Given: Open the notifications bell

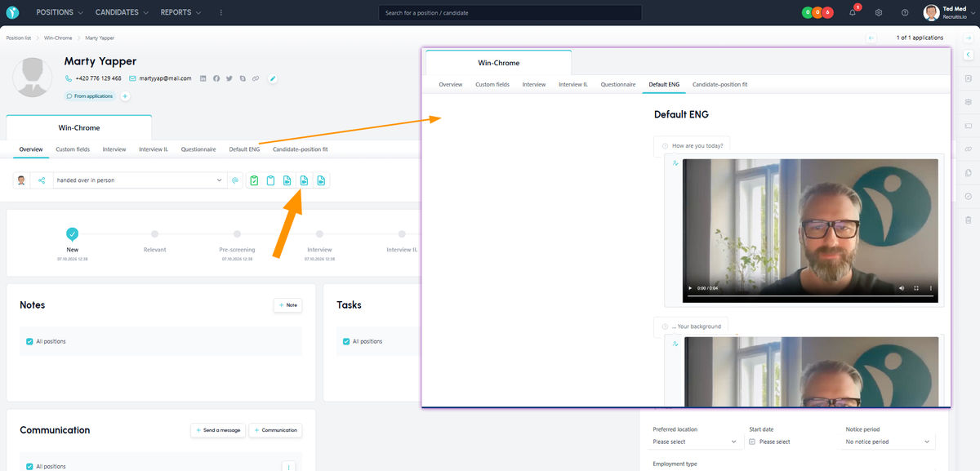Looking at the screenshot, I should click(853, 13).
